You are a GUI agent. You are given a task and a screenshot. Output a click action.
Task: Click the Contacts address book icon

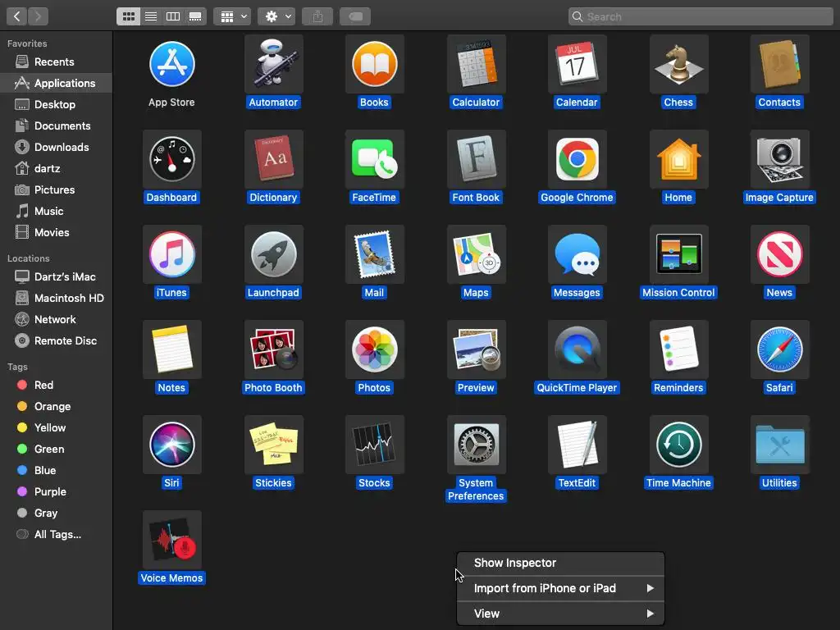779,64
